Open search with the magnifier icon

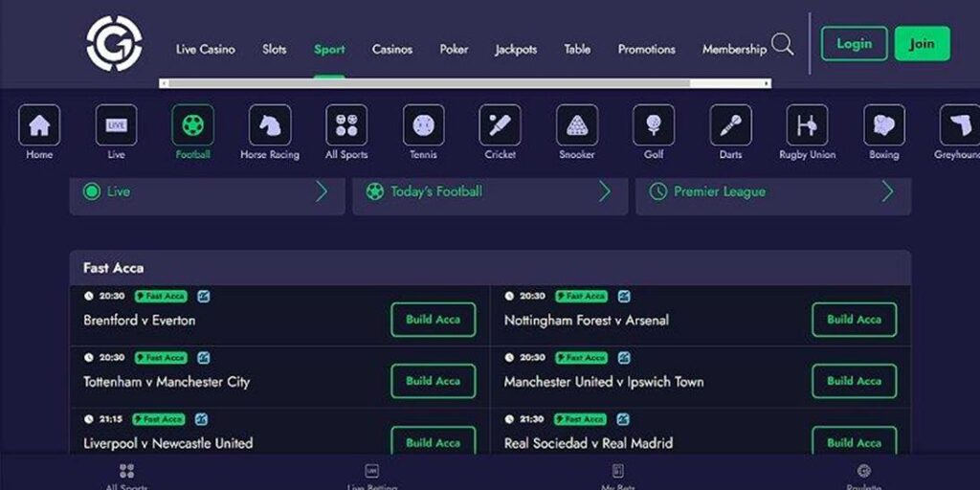782,45
